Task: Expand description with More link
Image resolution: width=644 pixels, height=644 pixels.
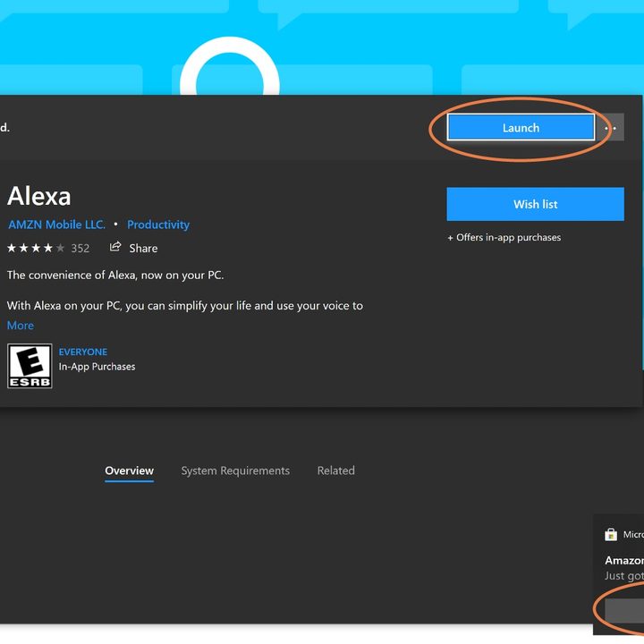Action: click(20, 326)
